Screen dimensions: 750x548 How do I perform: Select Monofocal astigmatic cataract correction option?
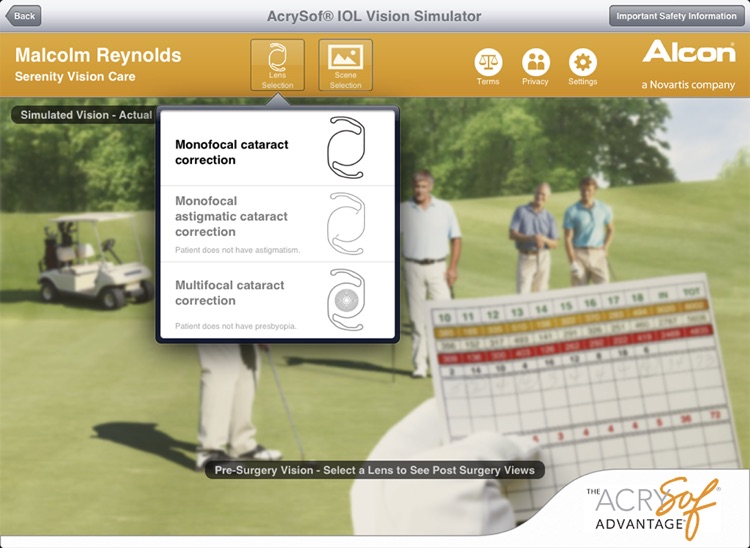pyautogui.click(x=277, y=224)
